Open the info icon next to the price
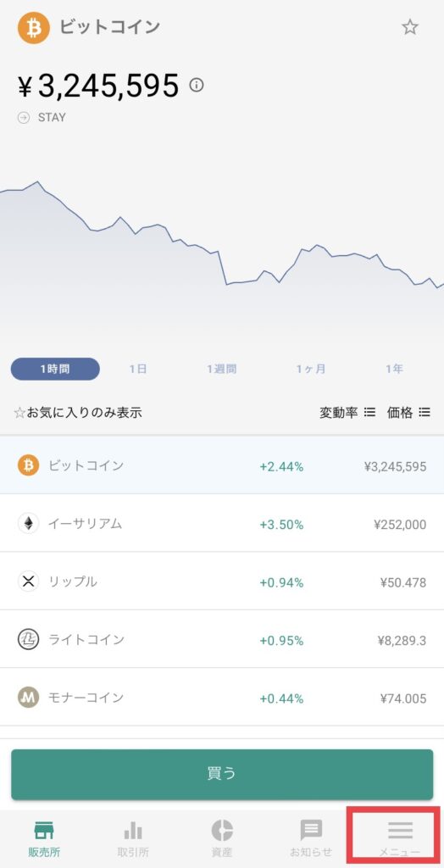The height and width of the screenshot is (868, 444). [197, 86]
